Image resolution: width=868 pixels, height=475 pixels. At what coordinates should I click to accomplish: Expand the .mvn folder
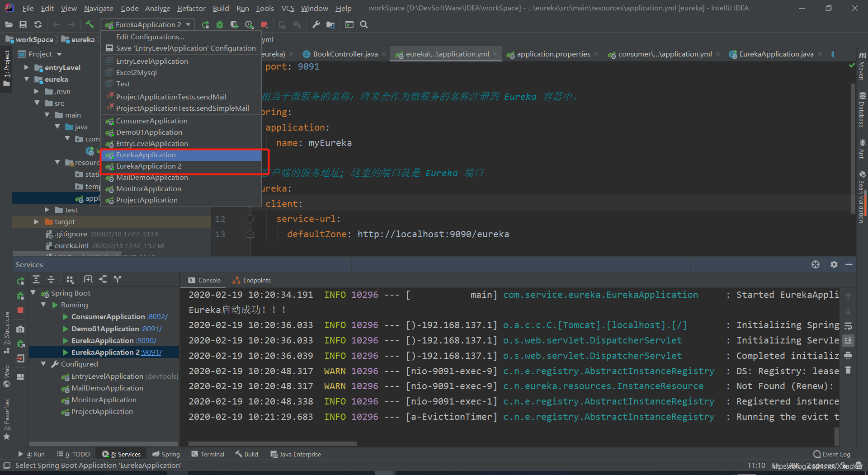(36, 91)
